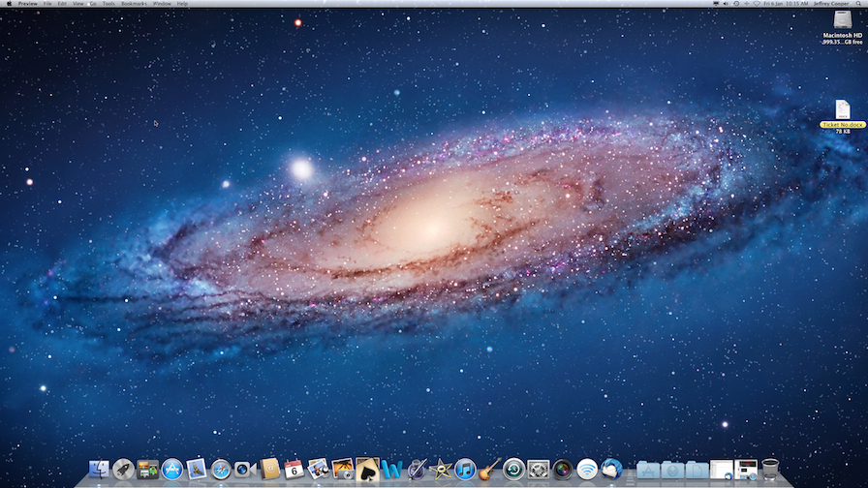This screenshot has height=488, width=868.
Task: Open the Bookmarks menu
Action: tap(134, 4)
